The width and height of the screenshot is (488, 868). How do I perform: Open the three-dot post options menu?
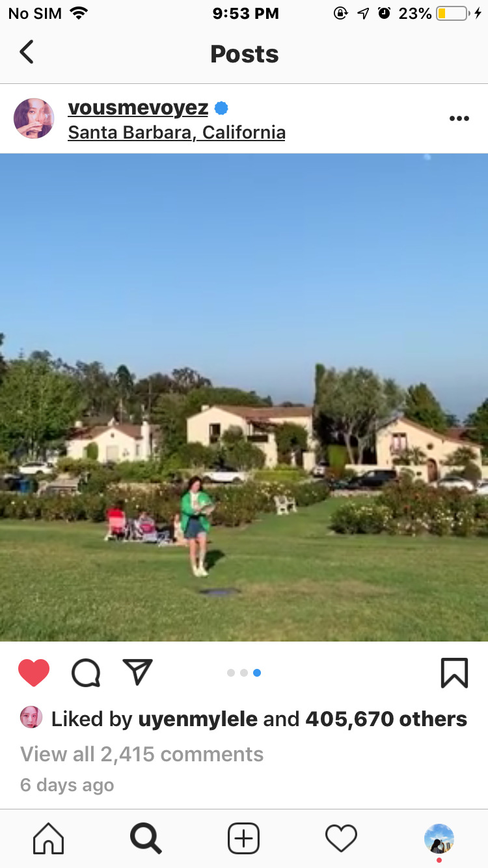[459, 118]
